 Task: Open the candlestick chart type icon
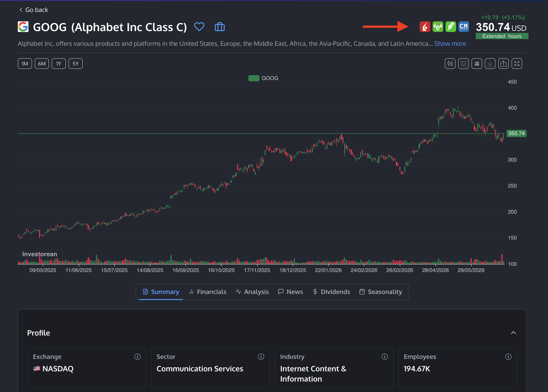click(x=450, y=64)
